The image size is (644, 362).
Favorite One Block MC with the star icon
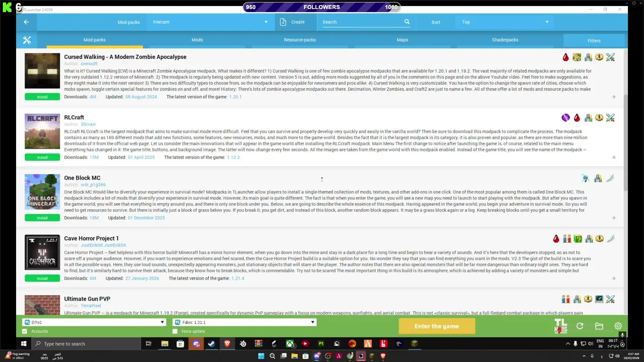tap(614, 218)
